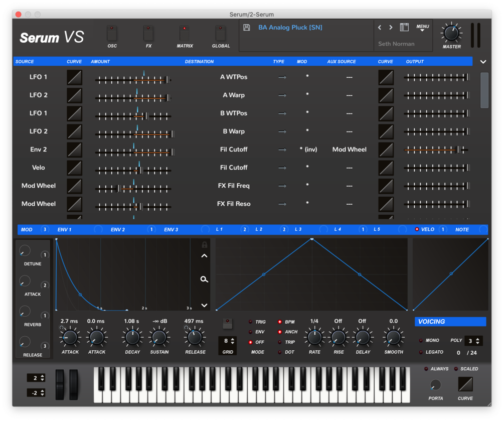Click output curve box for Fil Cutoff Mod Wheel row
The image size is (504, 421).
[x=386, y=150]
